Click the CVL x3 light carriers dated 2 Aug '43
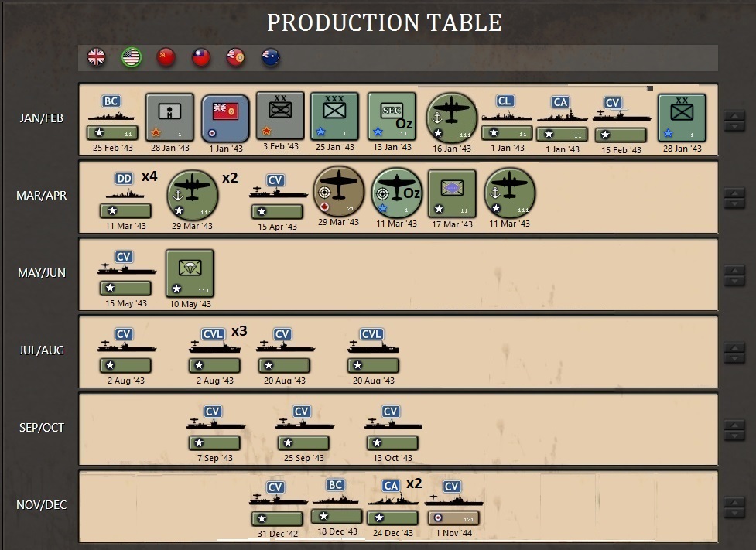Image resolution: width=756 pixels, height=550 pixels. tap(215, 350)
